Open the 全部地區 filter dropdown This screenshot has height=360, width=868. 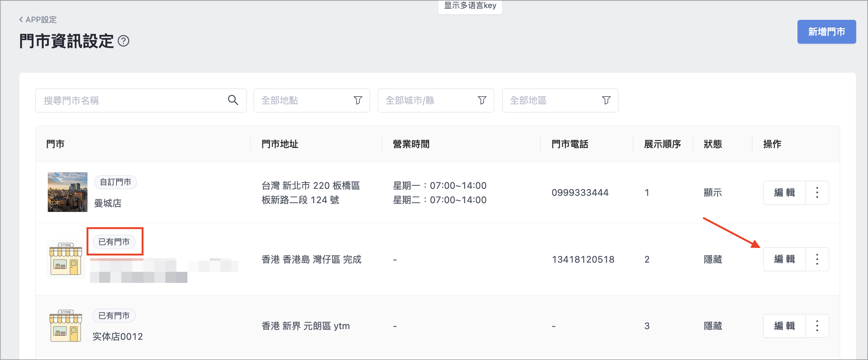[x=560, y=100]
